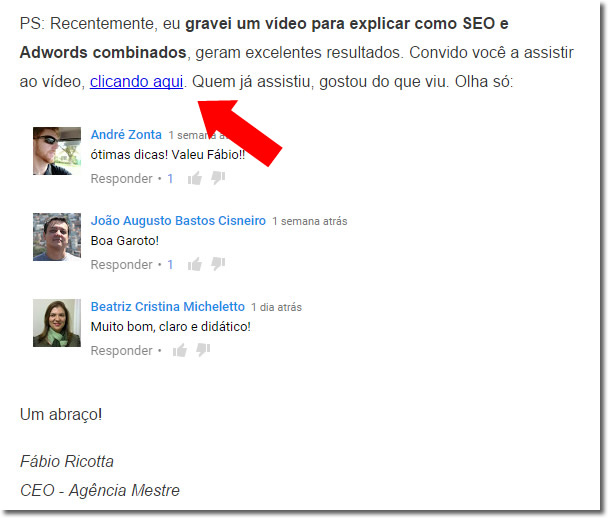Reply to João Augusto's 'Boa Garoto!' comment
Image resolution: width=613 pixels, height=523 pixels.
point(122,266)
